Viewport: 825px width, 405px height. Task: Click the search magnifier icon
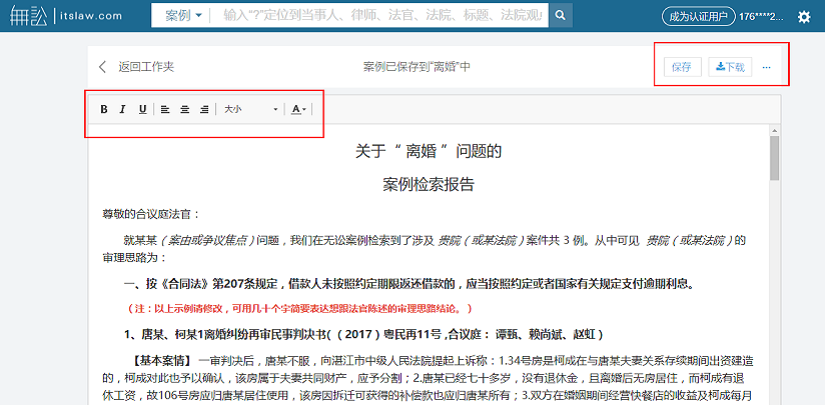(x=562, y=16)
